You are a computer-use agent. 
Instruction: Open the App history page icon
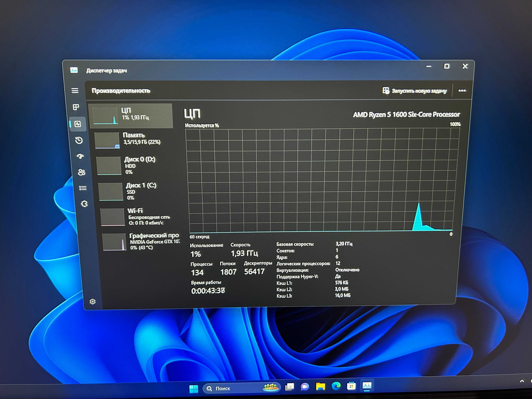(79, 140)
